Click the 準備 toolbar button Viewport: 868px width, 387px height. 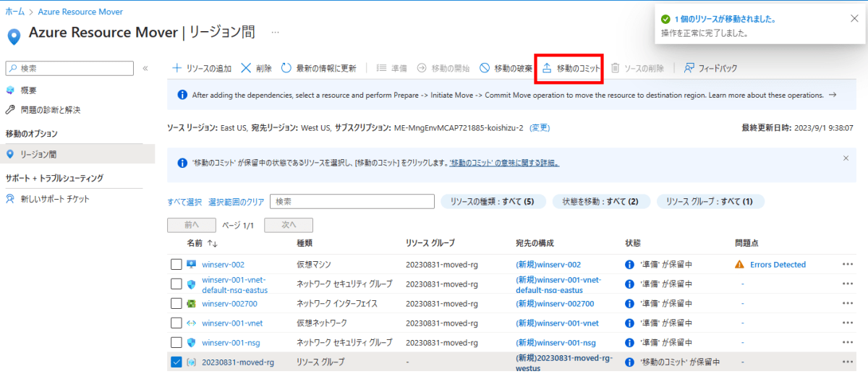pos(391,68)
